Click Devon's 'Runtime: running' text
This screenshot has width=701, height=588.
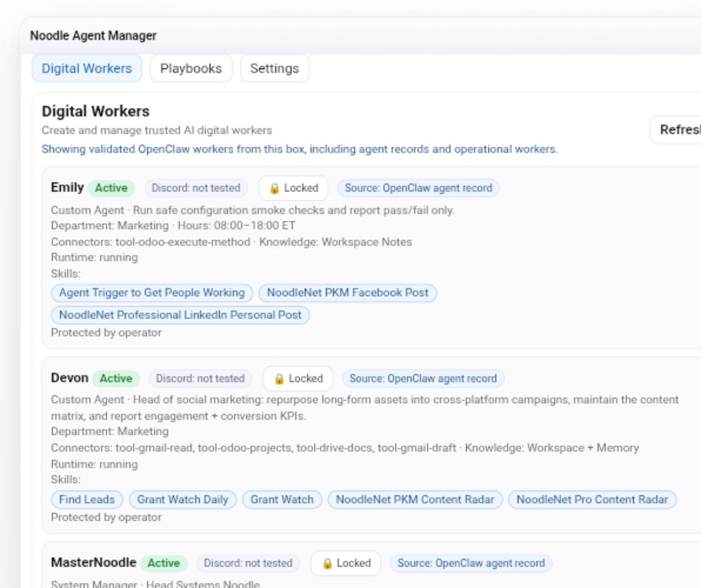pyautogui.click(x=94, y=464)
